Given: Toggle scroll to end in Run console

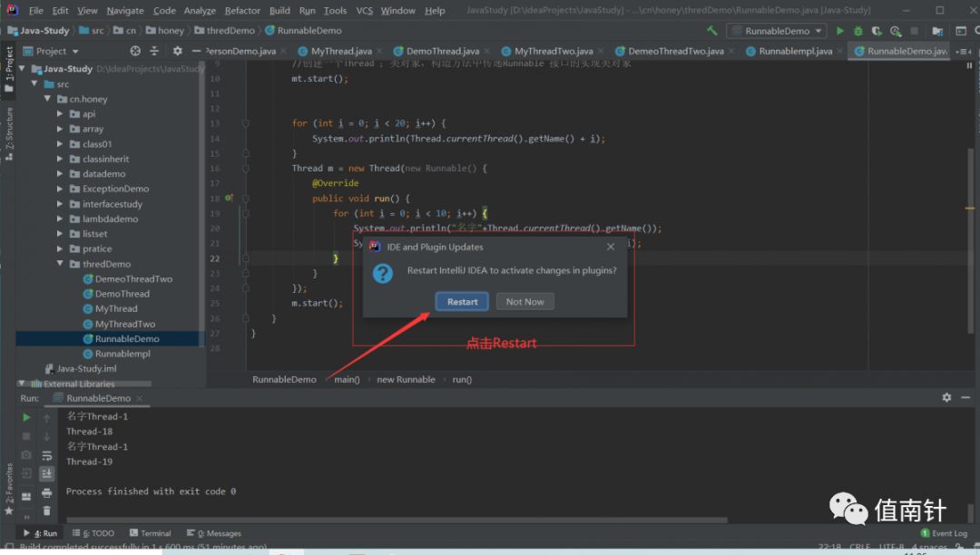Looking at the screenshot, I should [46, 474].
